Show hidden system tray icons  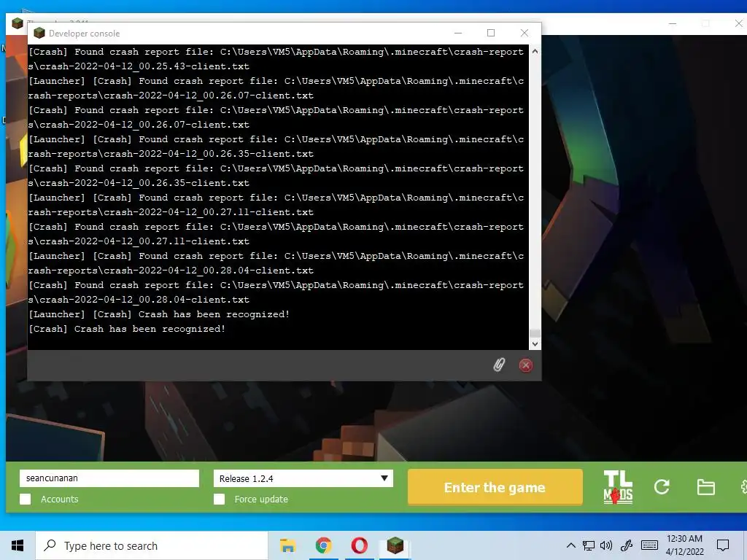click(x=570, y=545)
